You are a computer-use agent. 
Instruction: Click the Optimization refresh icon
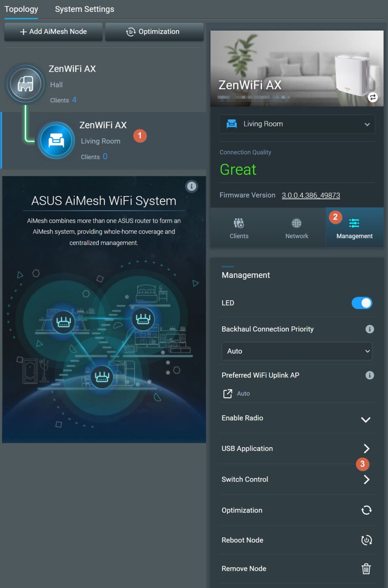(x=366, y=510)
